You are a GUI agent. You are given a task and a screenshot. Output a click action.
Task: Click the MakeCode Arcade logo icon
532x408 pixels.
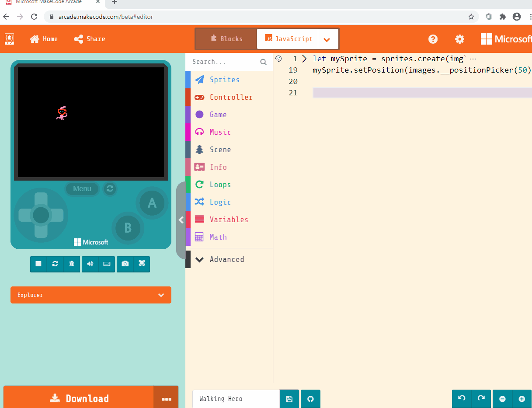[9, 39]
